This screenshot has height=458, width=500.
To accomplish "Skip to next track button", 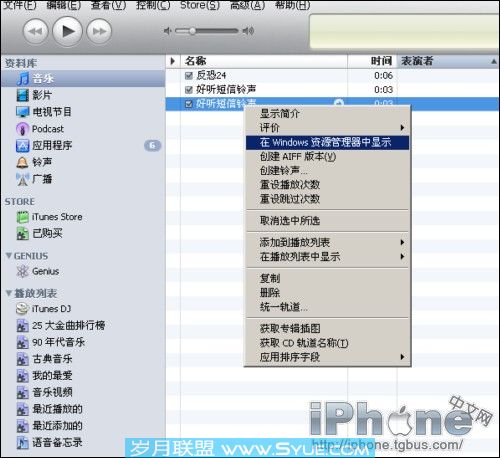I will click(99, 31).
